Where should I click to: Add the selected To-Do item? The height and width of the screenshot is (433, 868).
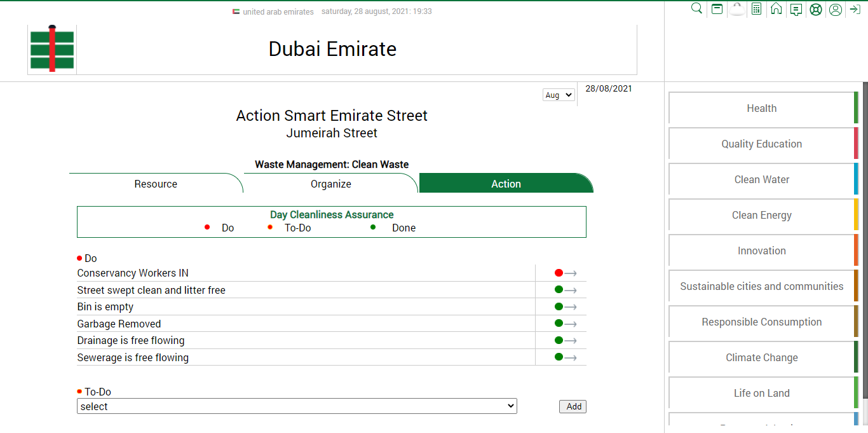[x=573, y=406]
